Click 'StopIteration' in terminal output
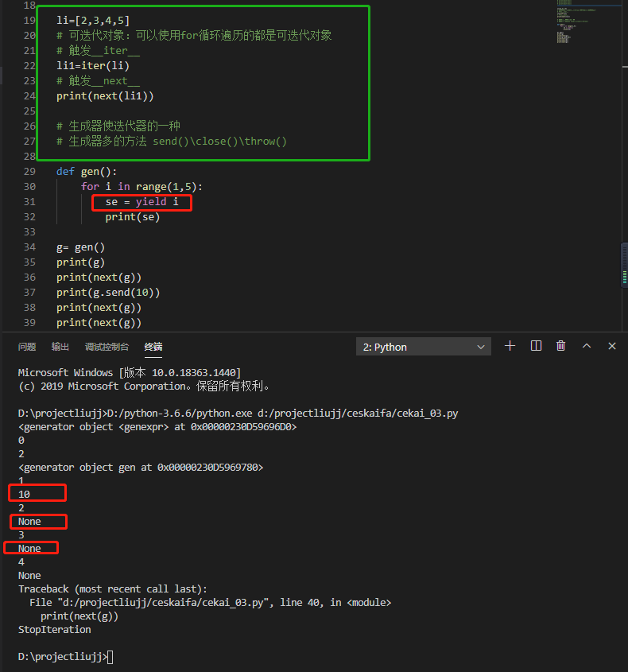The image size is (628, 672). click(54, 630)
